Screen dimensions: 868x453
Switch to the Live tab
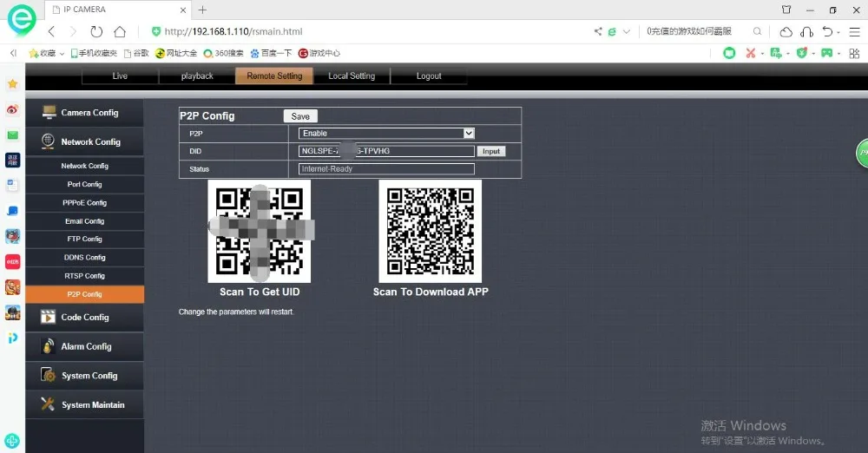pyautogui.click(x=120, y=75)
